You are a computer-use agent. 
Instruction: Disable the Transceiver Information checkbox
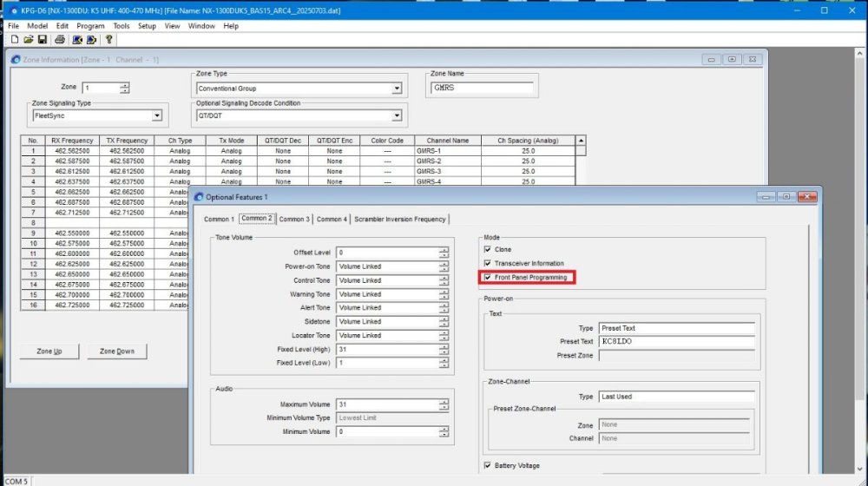[488, 264]
